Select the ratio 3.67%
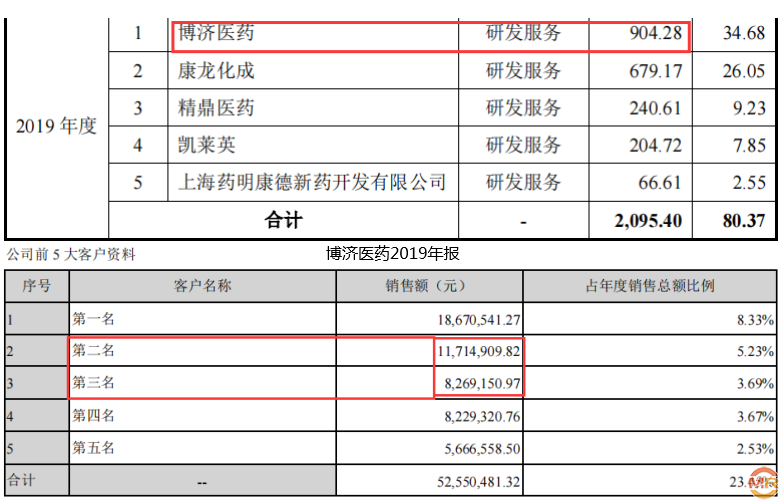The height and width of the screenshot is (501, 782). coord(756,417)
